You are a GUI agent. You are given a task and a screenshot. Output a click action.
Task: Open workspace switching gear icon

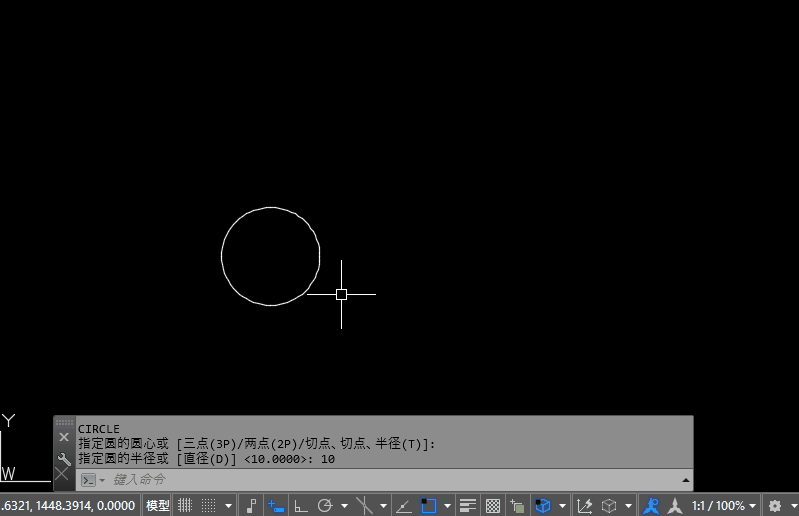pos(774,506)
